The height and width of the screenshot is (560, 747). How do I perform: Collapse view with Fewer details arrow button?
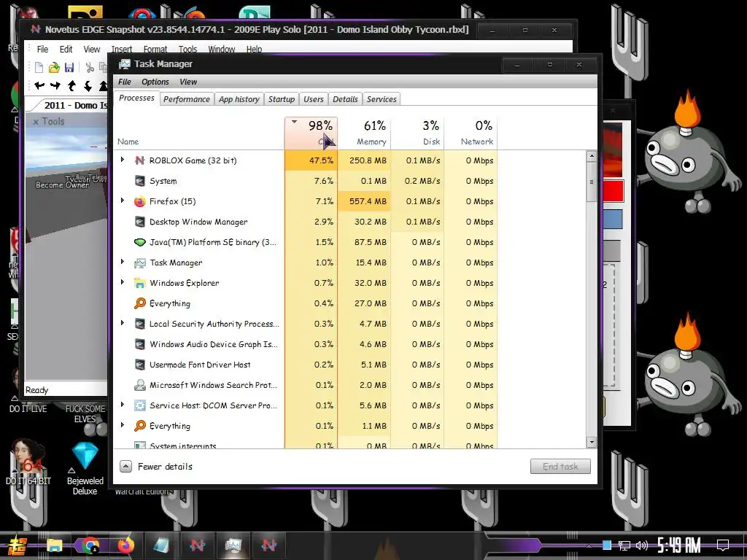[125, 467]
